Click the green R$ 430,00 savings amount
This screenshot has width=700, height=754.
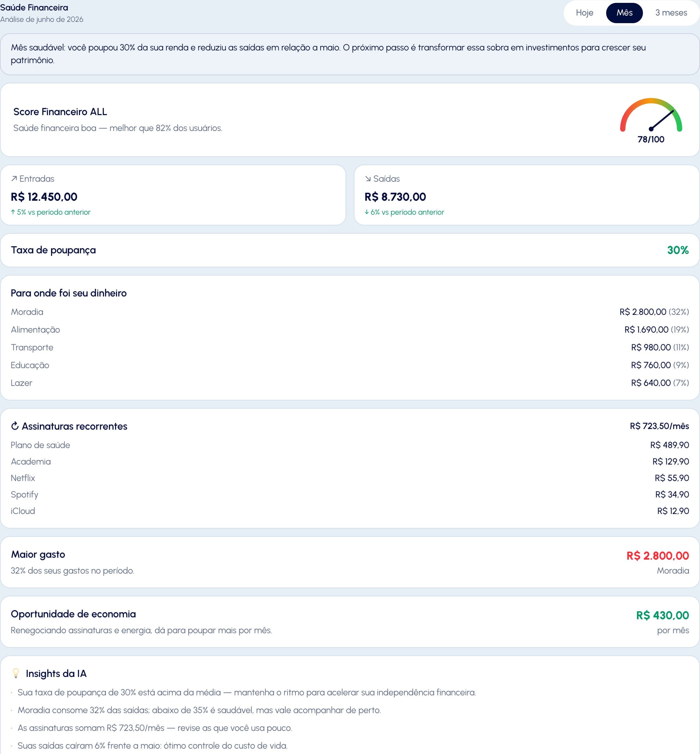(x=663, y=615)
